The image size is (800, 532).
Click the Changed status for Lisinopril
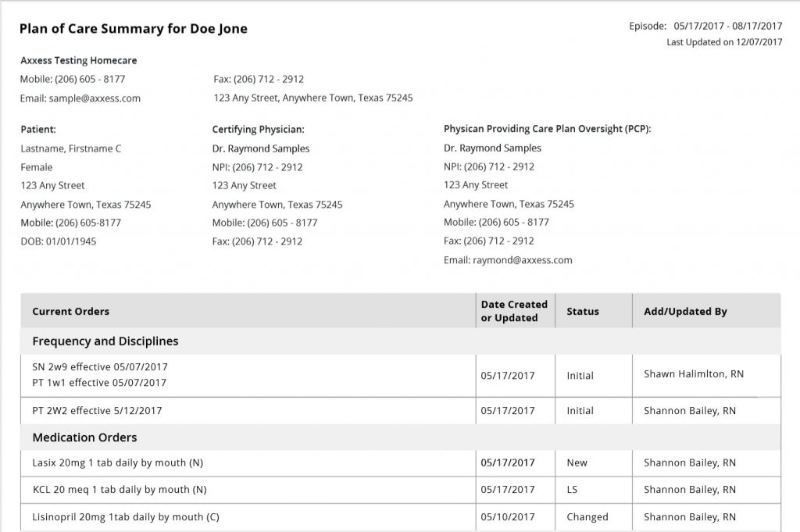tap(587, 517)
